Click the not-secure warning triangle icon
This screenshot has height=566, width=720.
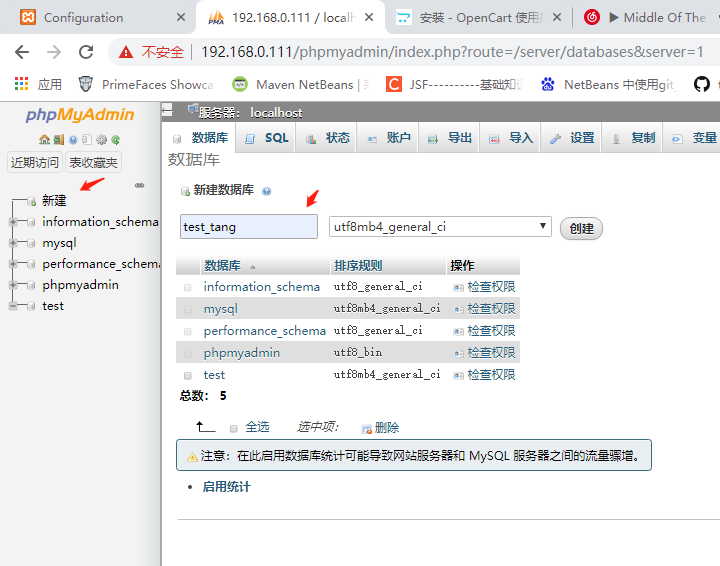point(125,52)
